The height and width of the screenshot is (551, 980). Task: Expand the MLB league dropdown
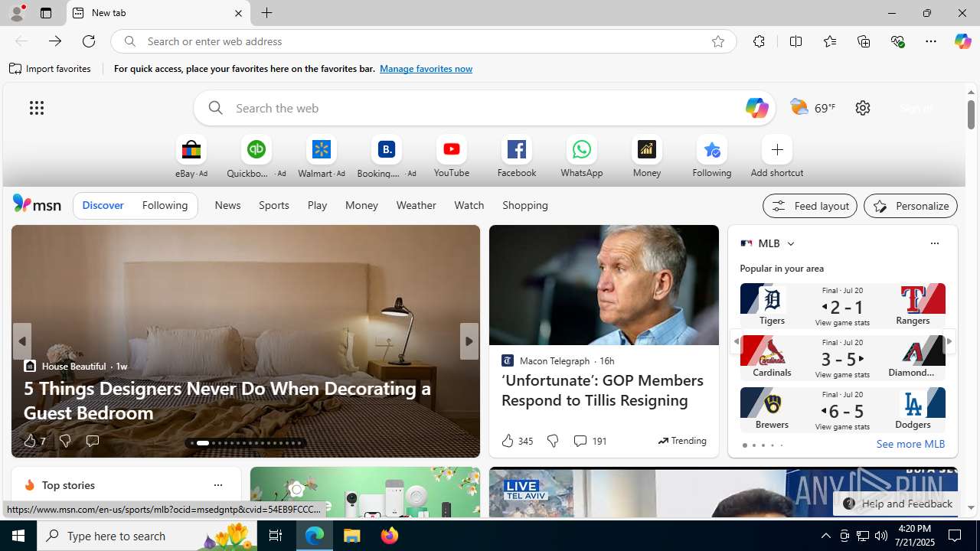(x=790, y=243)
